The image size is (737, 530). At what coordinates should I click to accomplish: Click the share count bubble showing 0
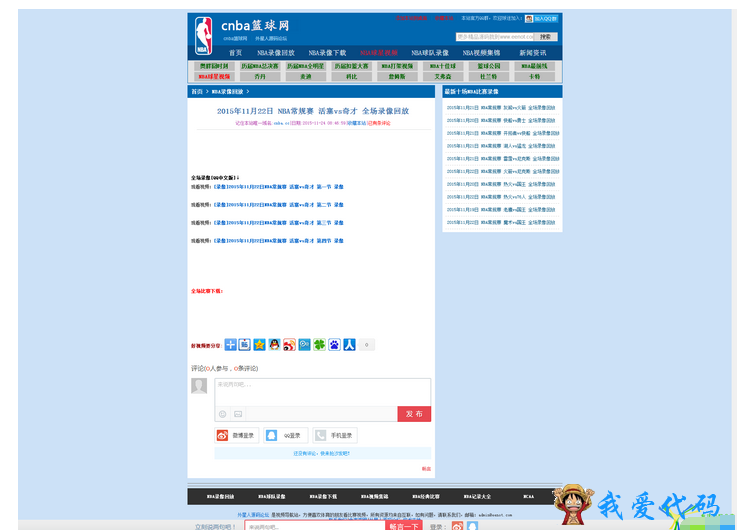click(x=367, y=345)
